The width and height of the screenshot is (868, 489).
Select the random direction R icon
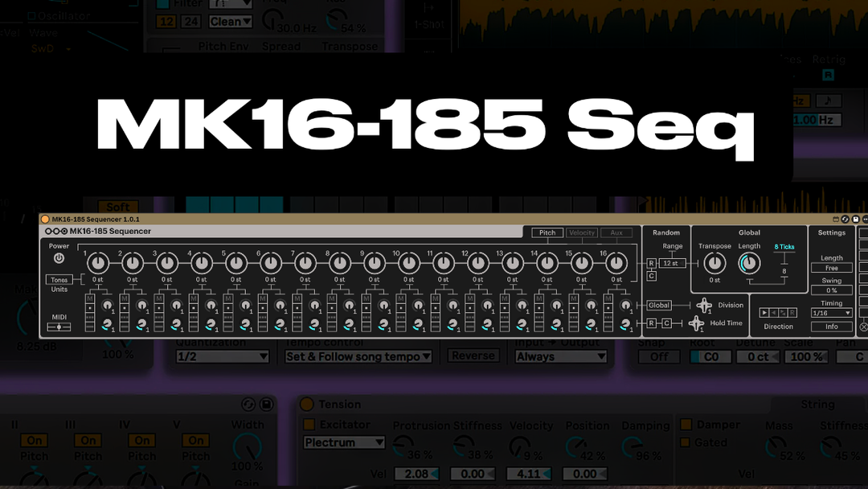tap(792, 312)
